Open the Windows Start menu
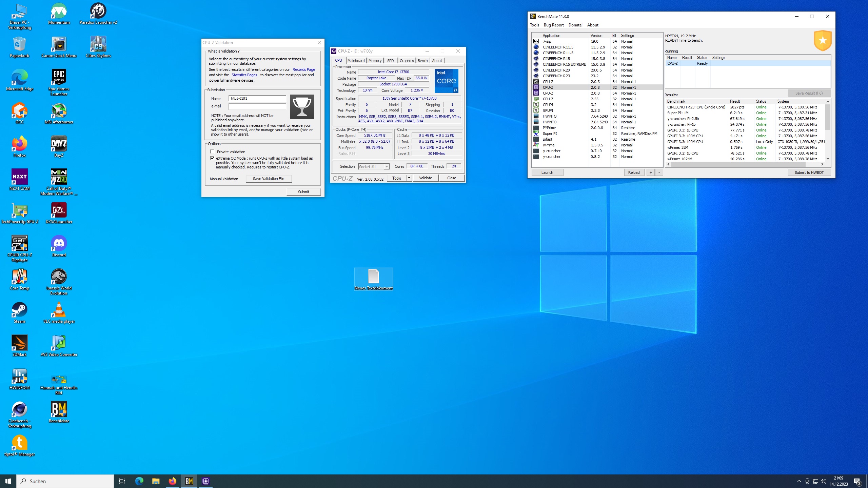The width and height of the screenshot is (868, 488). coord(8,481)
